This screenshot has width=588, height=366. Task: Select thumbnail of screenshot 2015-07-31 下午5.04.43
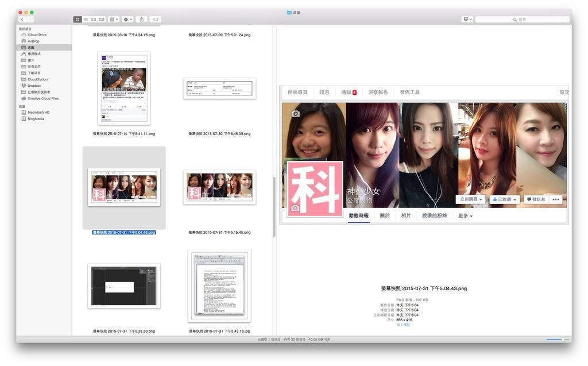click(124, 187)
